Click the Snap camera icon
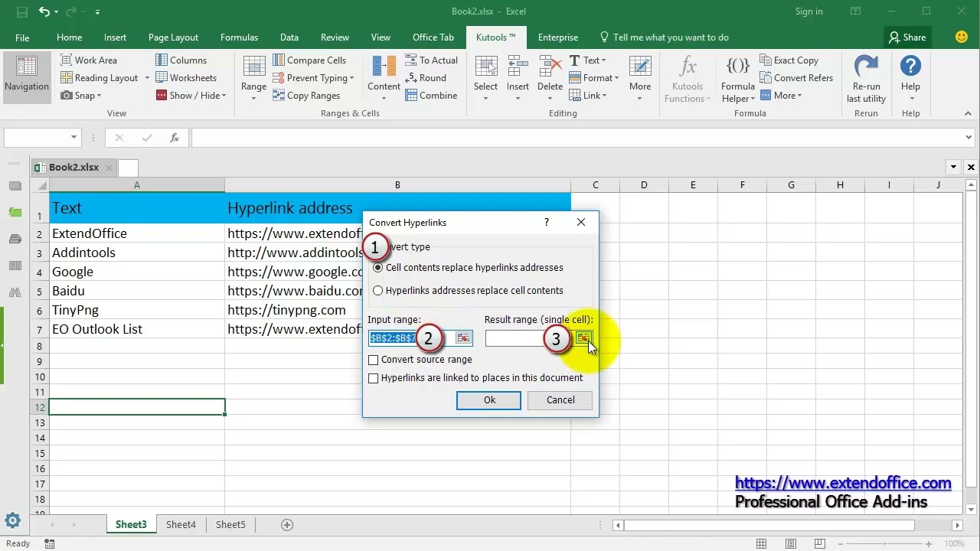The width and height of the screenshot is (980, 551). point(67,95)
